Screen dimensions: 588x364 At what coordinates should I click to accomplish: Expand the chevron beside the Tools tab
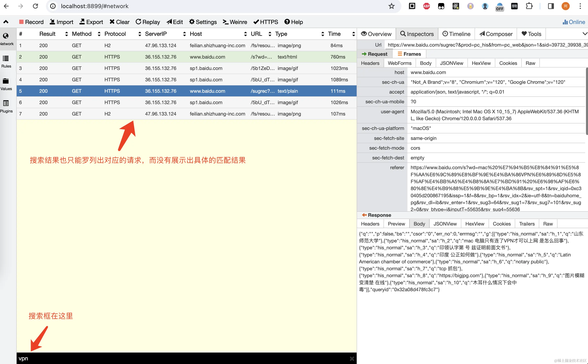pos(585,34)
